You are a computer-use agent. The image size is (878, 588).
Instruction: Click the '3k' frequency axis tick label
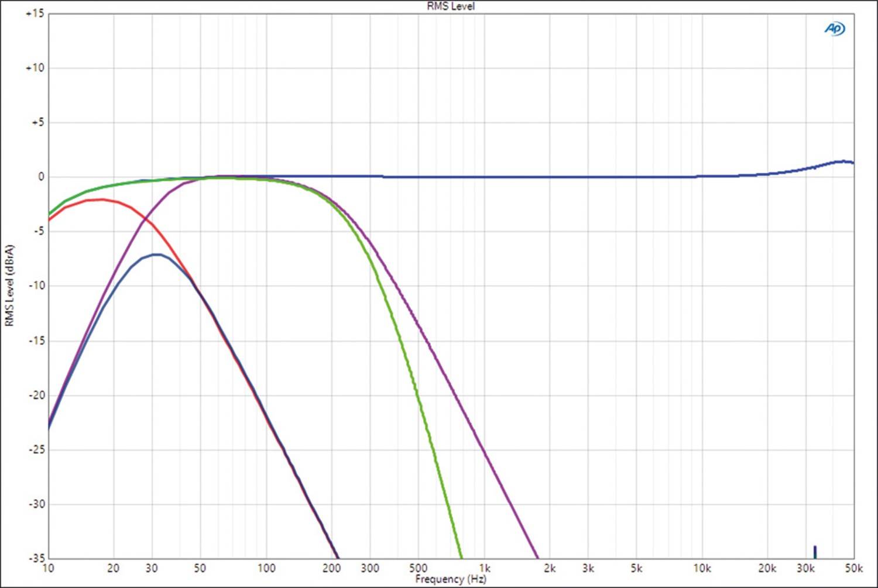pos(588,568)
